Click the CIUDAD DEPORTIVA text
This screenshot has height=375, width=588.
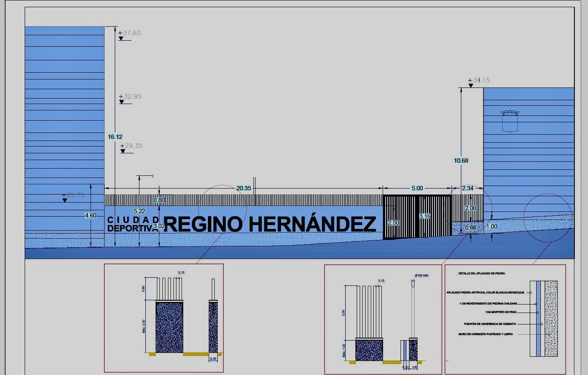[133, 224]
